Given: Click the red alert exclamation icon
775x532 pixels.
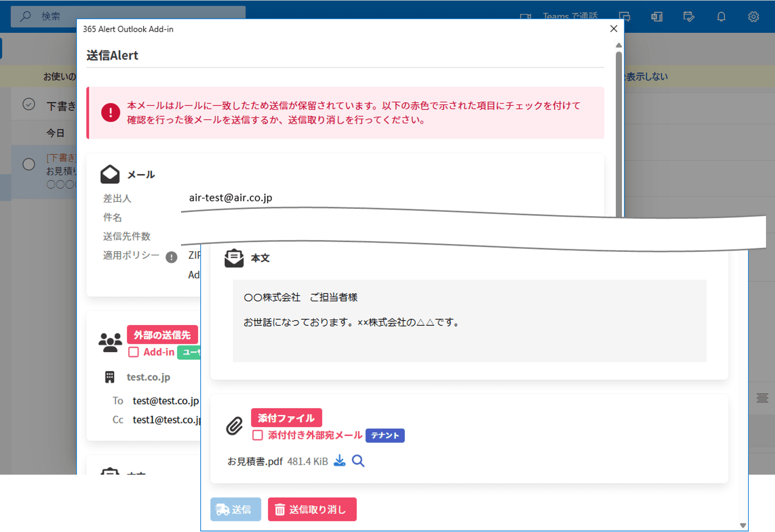Looking at the screenshot, I should (x=111, y=112).
